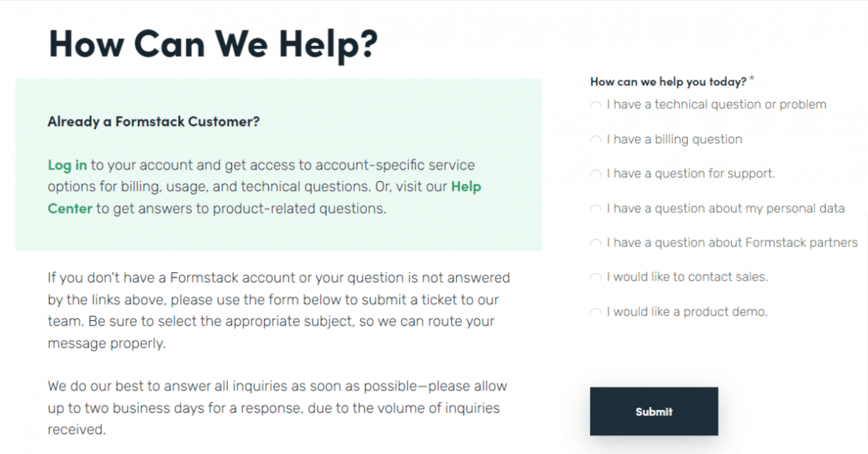Screen dimensions: 868x454
Task: Click Log in to access your account
Action: [x=67, y=164]
